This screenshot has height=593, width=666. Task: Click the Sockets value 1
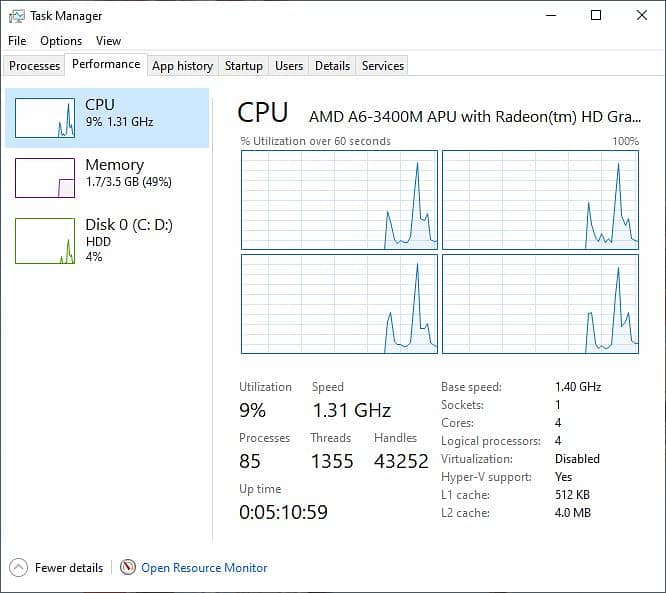(x=558, y=404)
